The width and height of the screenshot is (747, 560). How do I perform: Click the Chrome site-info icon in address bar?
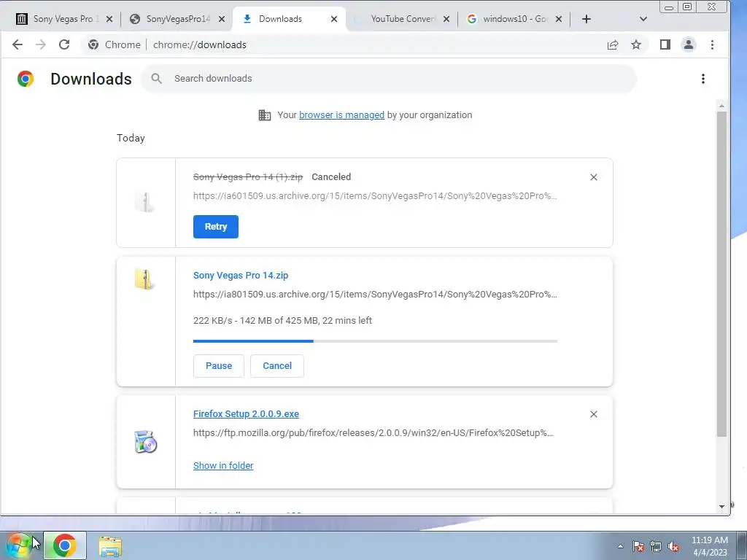[x=93, y=44]
